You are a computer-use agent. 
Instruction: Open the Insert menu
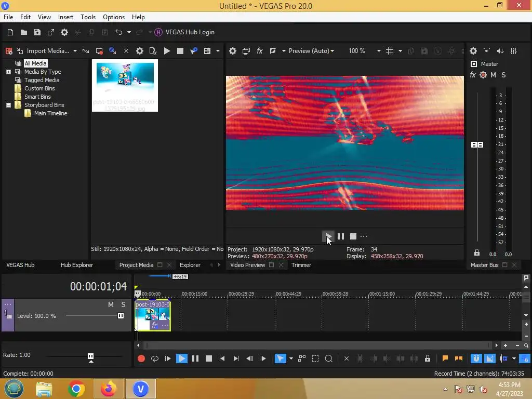(65, 17)
